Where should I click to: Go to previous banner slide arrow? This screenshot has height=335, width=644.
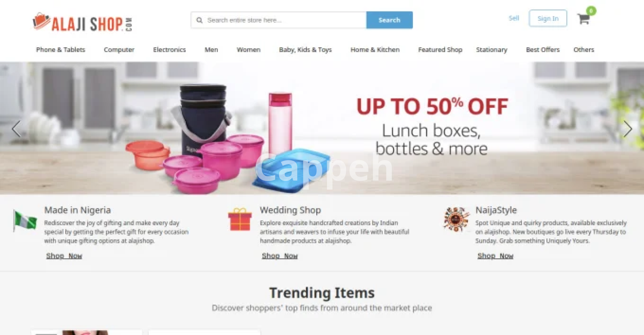tap(16, 129)
